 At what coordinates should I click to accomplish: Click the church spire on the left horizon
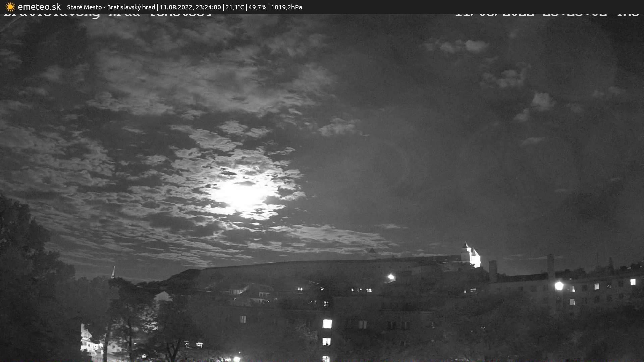pos(113,272)
